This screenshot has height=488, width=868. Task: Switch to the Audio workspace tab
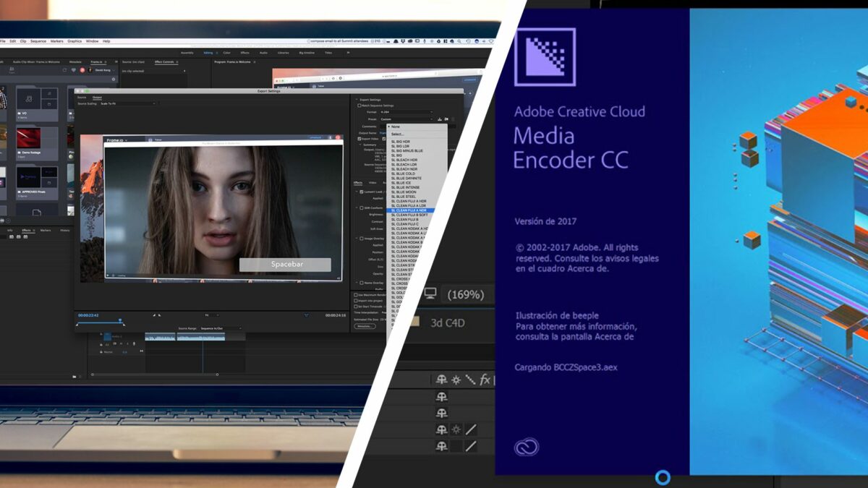[263, 53]
